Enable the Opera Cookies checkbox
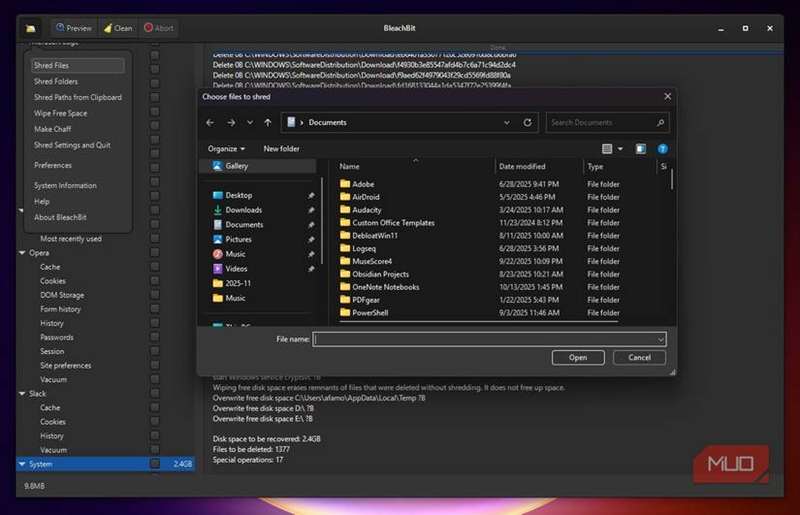The width and height of the screenshot is (800, 515). pos(154,281)
